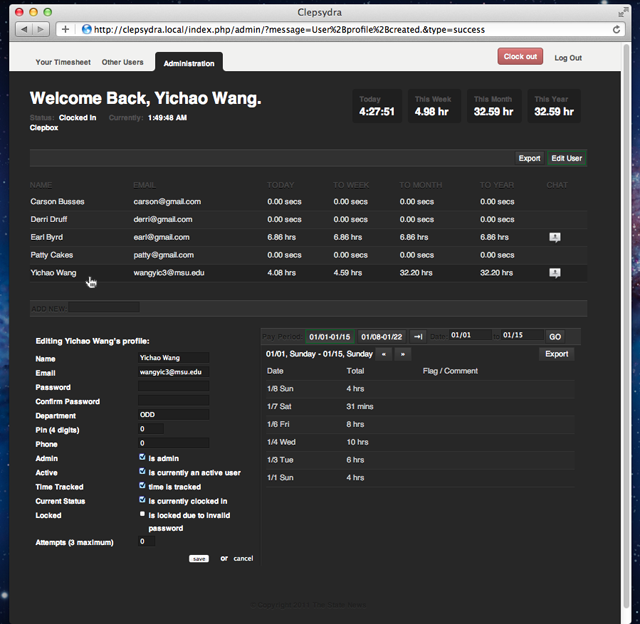This screenshot has height=624, width=640.
Task: Select pay period 01/01-01/15
Action: click(330, 337)
